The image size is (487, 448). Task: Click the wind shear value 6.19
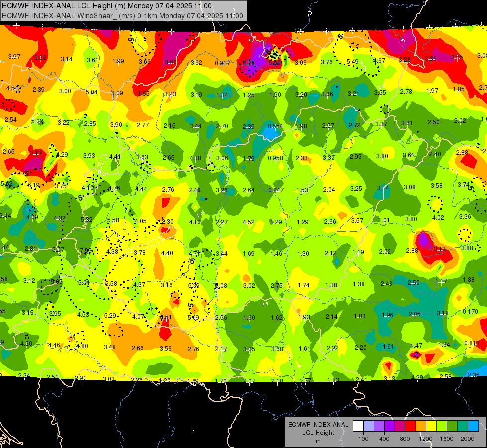tap(33, 185)
